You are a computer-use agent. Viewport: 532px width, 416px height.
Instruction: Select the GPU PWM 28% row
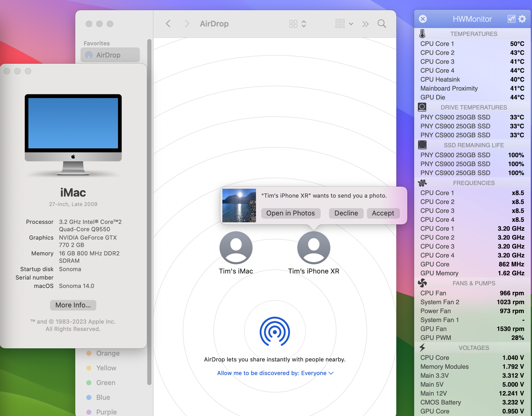pos(472,338)
